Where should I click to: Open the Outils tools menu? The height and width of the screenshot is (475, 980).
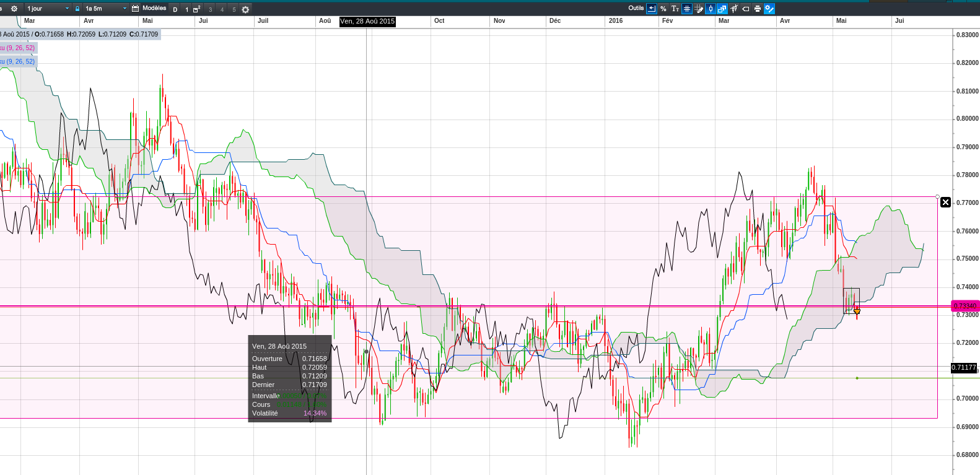click(x=636, y=9)
